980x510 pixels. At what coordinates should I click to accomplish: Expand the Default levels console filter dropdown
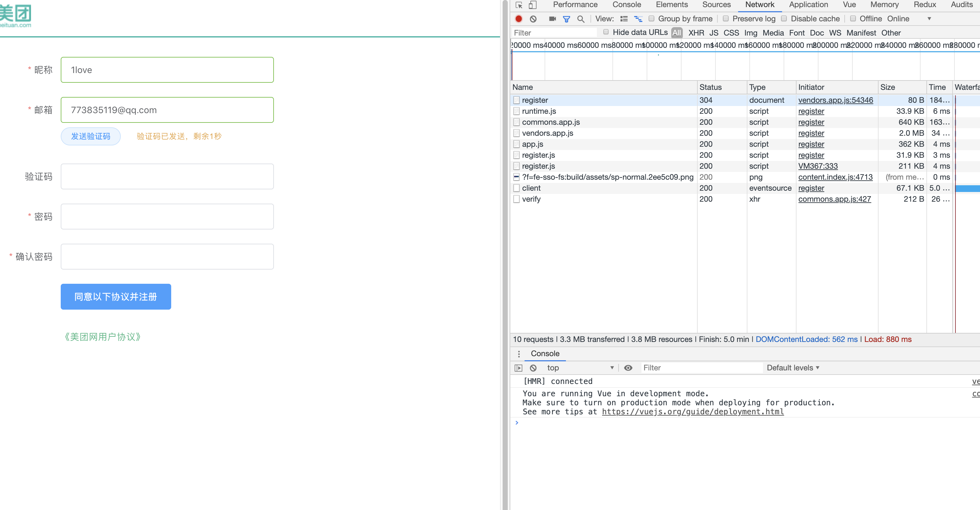coord(793,368)
